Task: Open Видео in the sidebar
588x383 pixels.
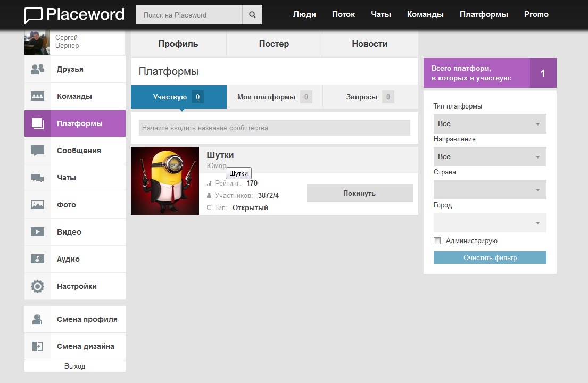Action: (75, 232)
